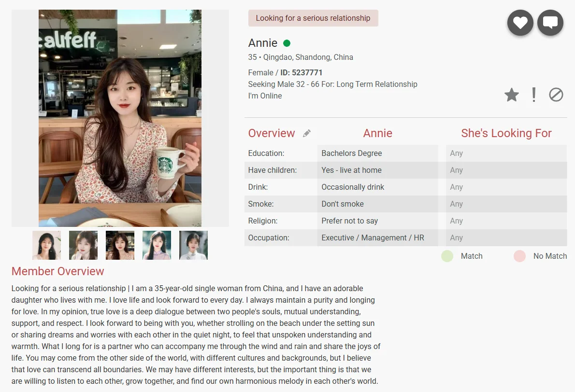Select the first photo thumbnail
Viewport: 575px width, 392px height.
46,245
